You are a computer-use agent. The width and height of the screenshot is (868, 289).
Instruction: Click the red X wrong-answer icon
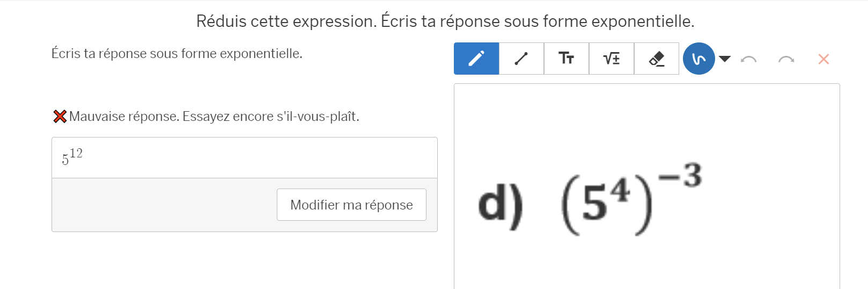(60, 117)
